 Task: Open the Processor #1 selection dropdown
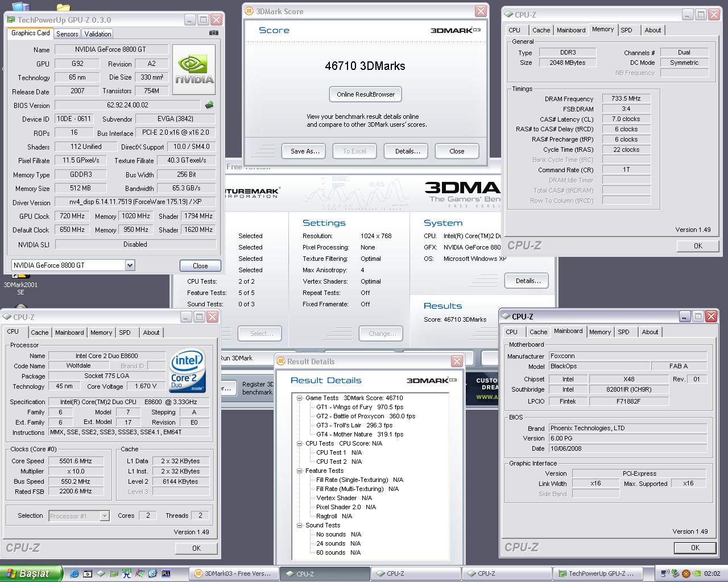coord(105,516)
